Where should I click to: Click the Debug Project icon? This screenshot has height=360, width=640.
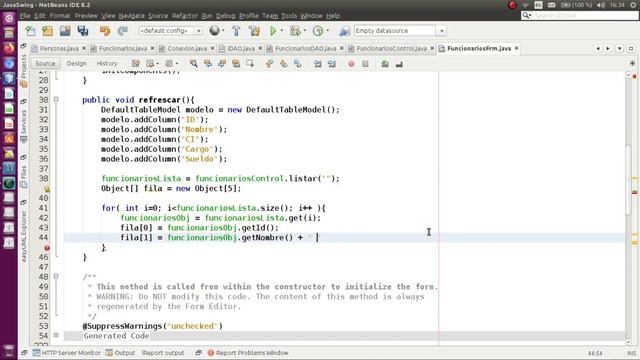[x=295, y=31]
